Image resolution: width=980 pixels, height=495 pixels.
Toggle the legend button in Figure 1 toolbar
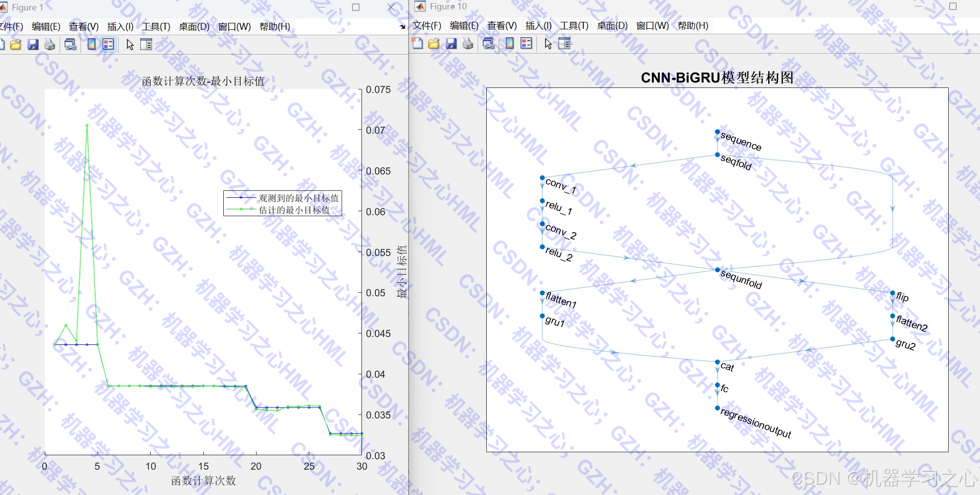[108, 45]
